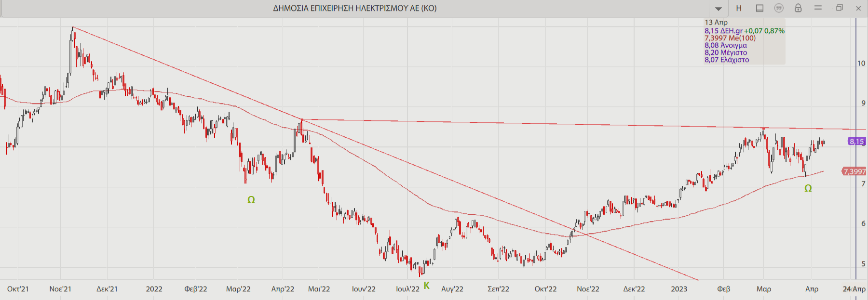
Task: Click the quotation mark comments icon
Action: pos(779,8)
